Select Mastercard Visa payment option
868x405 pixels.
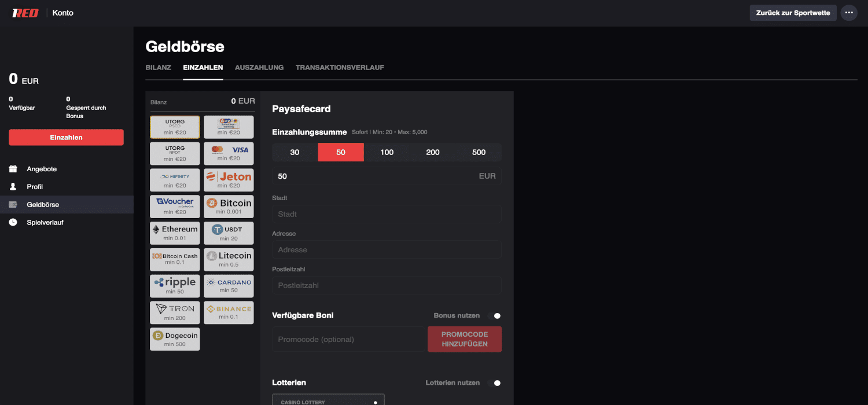click(x=229, y=153)
